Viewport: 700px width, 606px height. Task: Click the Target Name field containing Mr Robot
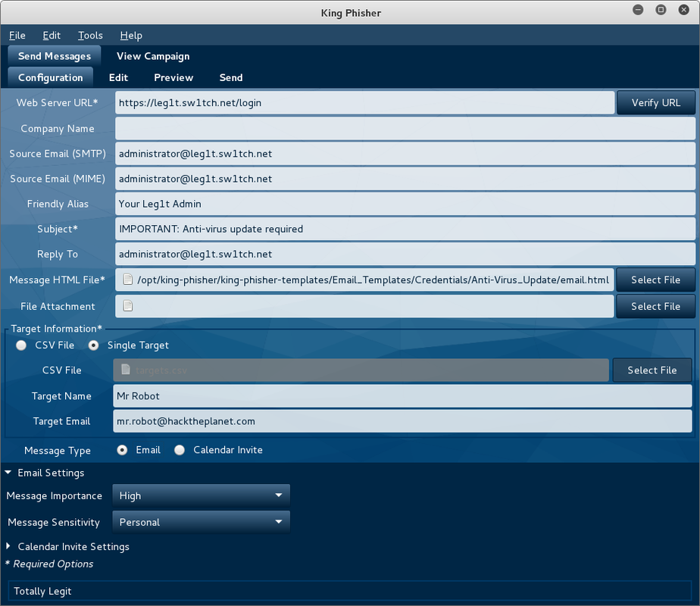402,396
